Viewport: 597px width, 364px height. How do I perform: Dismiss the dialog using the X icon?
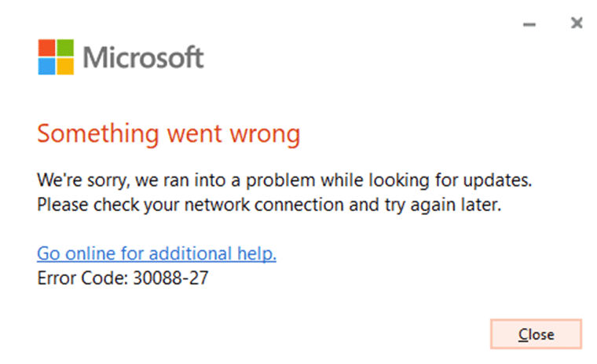(577, 24)
